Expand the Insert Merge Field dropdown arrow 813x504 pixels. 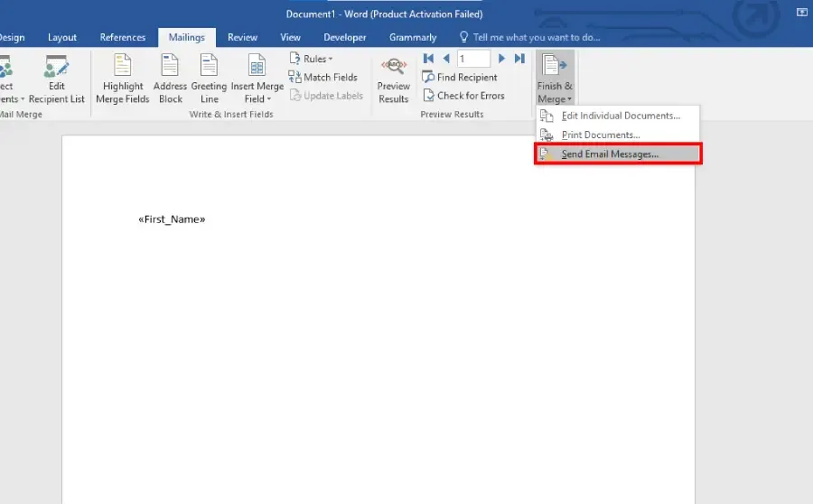pos(268,99)
